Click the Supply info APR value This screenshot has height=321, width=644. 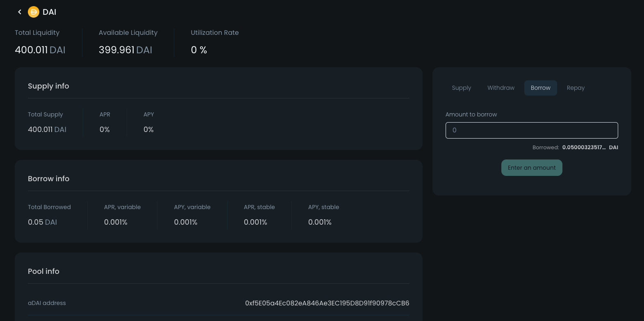(x=105, y=130)
